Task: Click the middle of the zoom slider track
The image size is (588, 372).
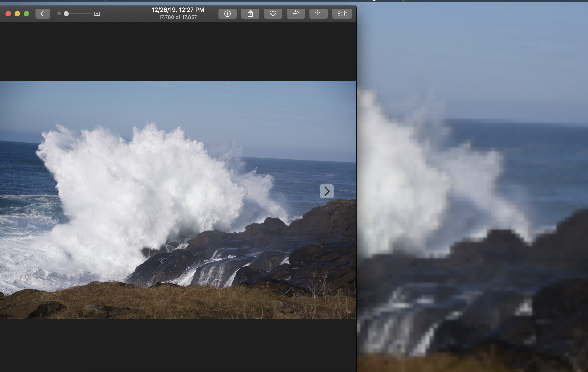Action: pos(79,14)
